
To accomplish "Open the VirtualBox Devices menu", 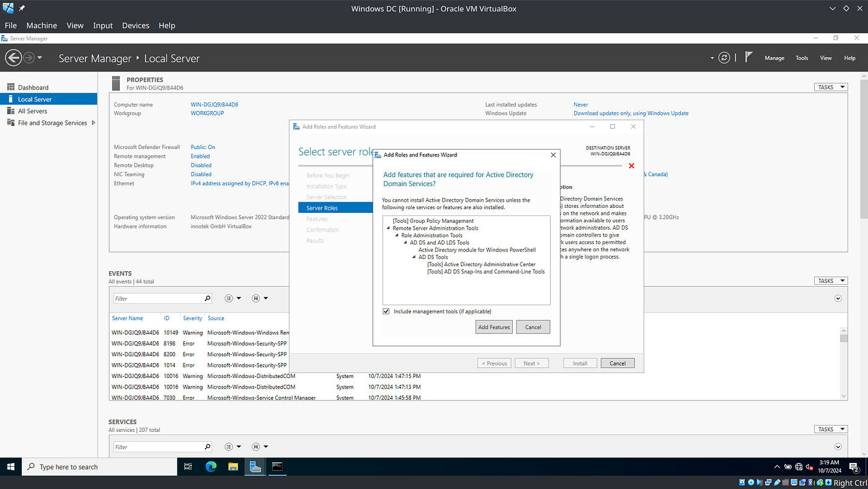I will 136,25.
